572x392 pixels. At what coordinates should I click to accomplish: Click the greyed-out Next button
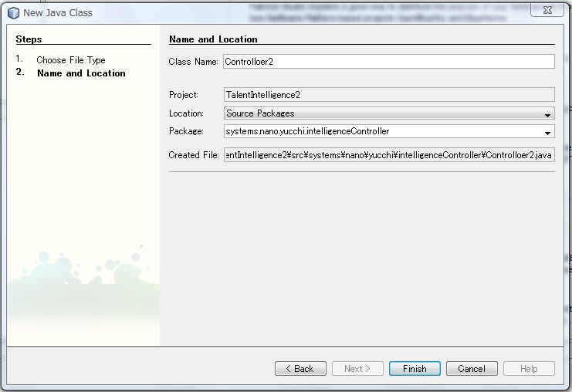(x=357, y=369)
